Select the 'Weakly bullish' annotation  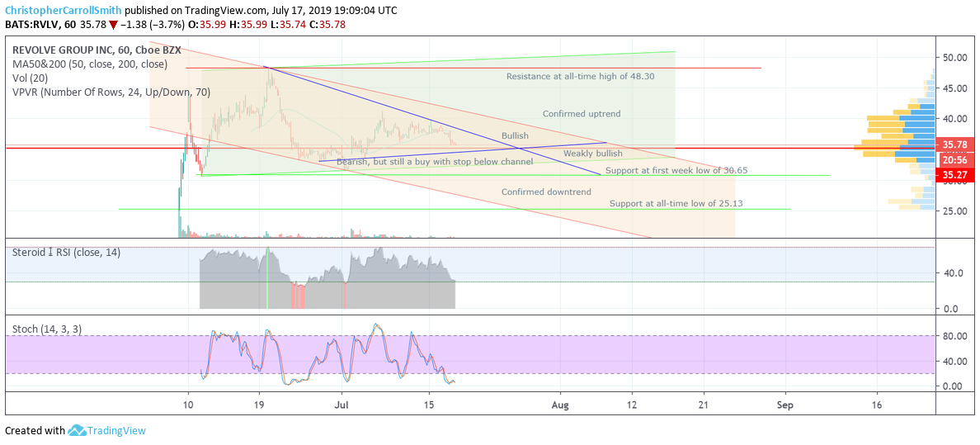(592, 154)
